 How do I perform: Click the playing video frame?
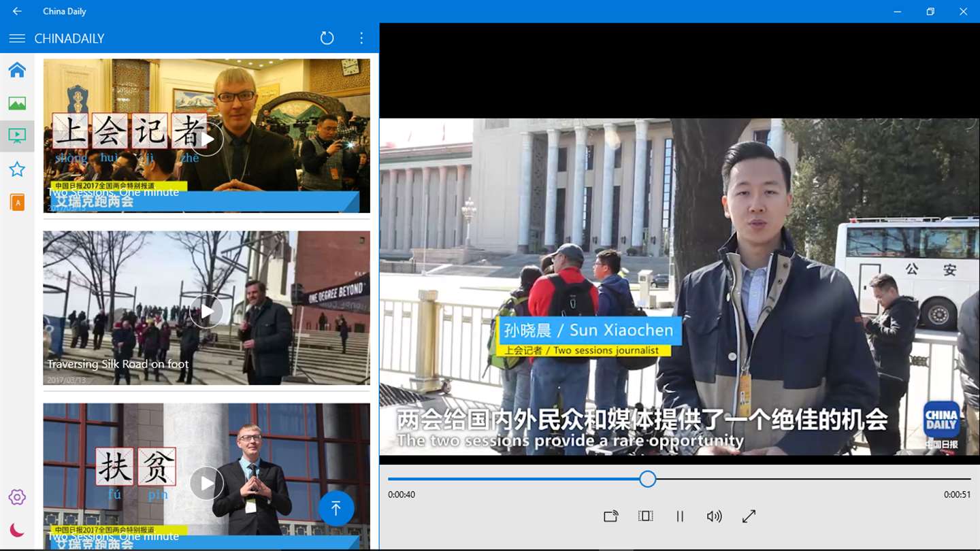coord(679,287)
